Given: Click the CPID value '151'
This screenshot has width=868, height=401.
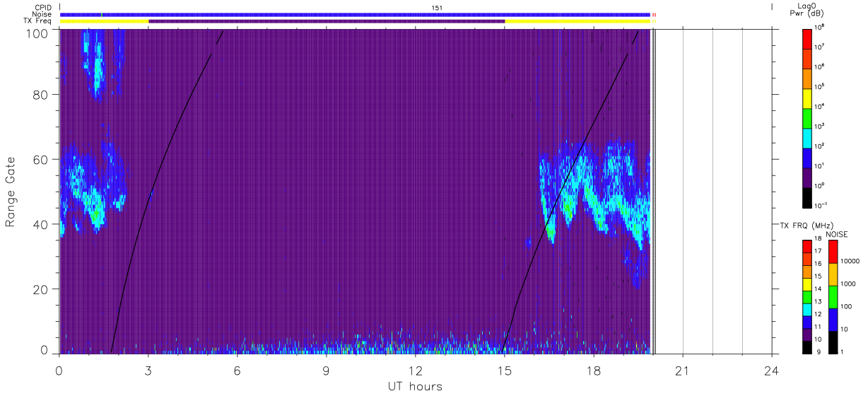Looking at the screenshot, I should [x=437, y=7].
